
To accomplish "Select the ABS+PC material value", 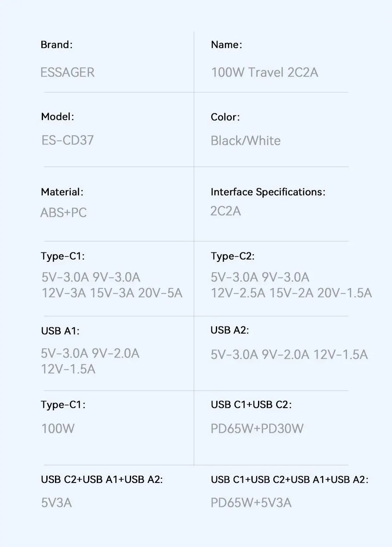I will point(64,213).
